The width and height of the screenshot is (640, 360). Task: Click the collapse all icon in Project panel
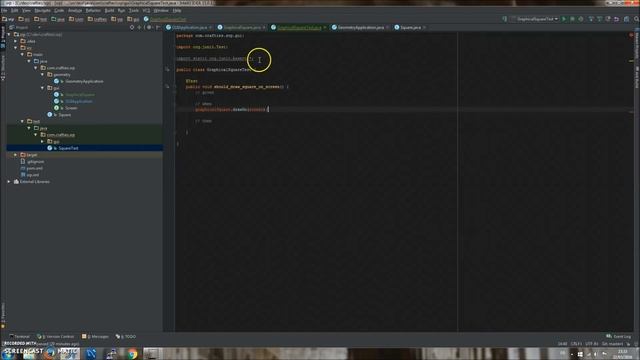click(x=140, y=27)
